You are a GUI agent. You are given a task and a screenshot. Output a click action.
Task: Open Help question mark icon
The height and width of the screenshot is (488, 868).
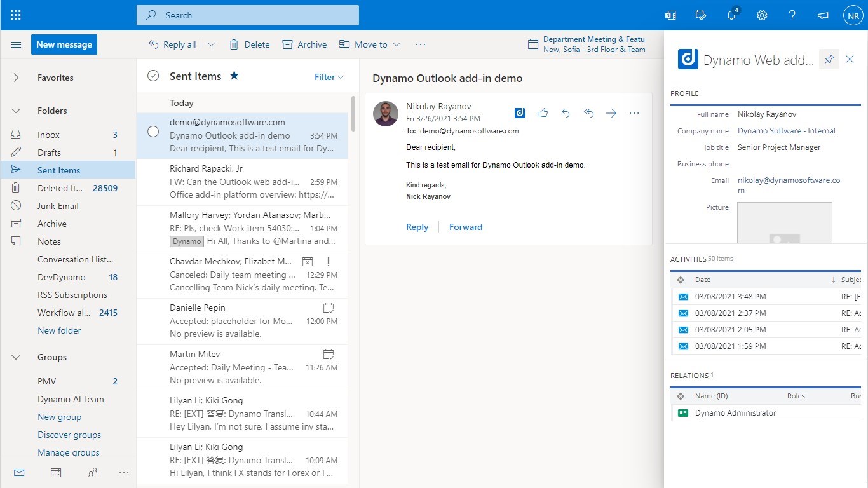coord(792,15)
